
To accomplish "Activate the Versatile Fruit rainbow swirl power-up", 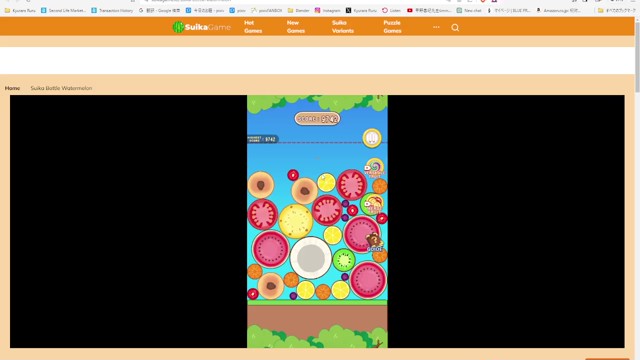I will click(374, 168).
